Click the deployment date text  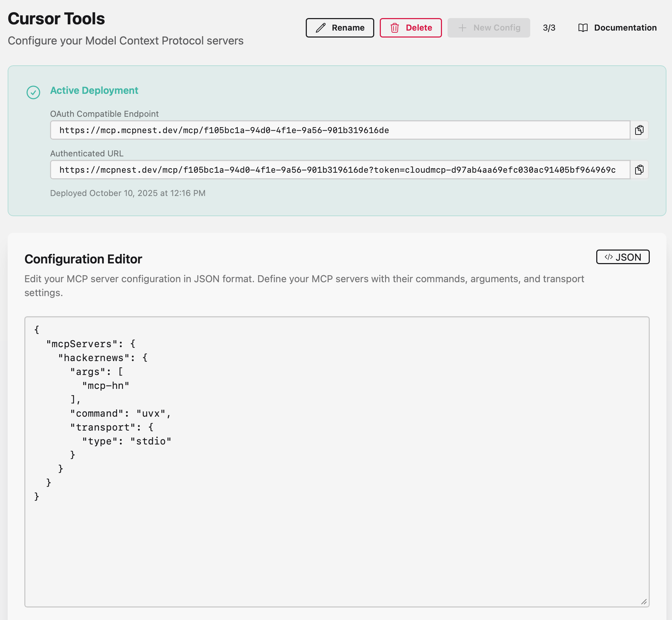(128, 193)
